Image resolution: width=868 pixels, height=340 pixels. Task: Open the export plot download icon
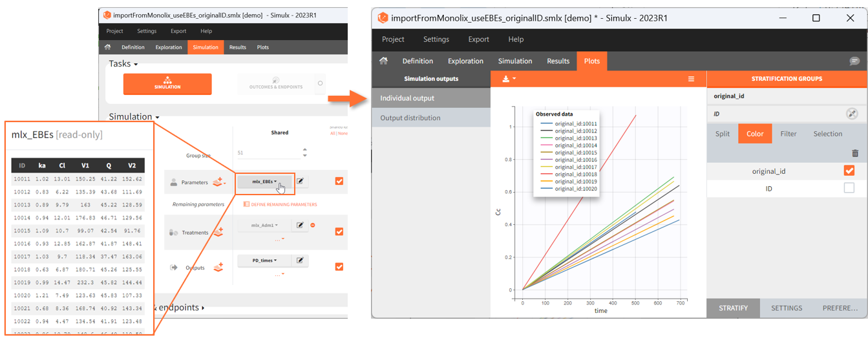pyautogui.click(x=505, y=79)
